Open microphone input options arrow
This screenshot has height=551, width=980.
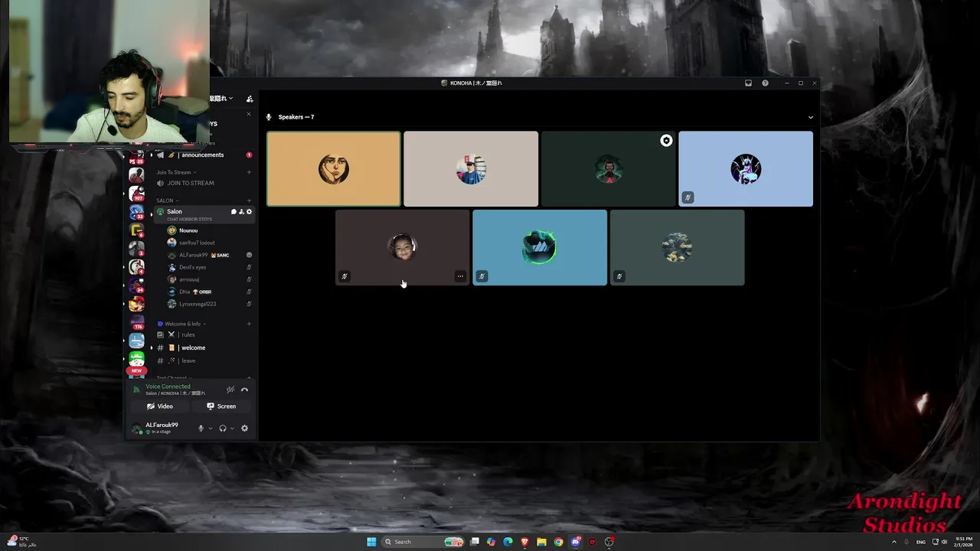(211, 428)
